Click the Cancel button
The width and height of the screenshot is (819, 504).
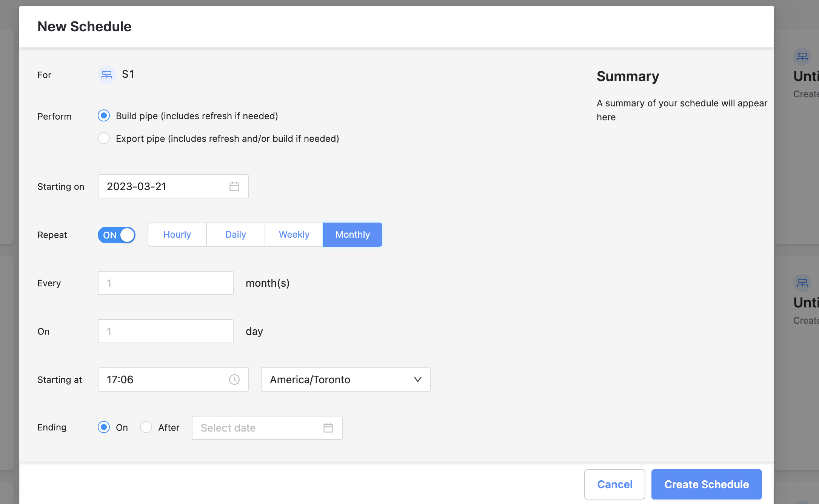(x=614, y=484)
